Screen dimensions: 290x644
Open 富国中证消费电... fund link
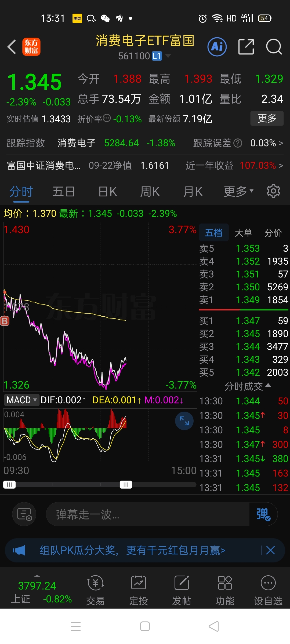click(x=44, y=166)
